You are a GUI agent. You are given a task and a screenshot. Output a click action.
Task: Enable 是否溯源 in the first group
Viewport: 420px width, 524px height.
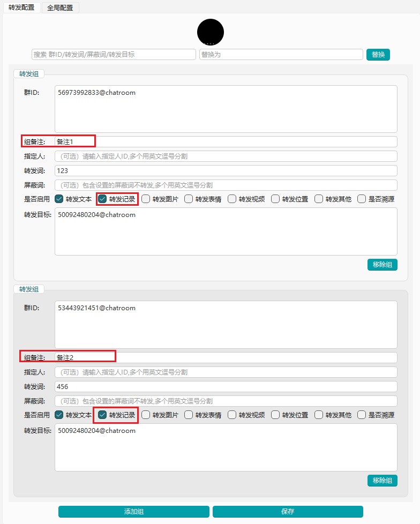[362, 199]
